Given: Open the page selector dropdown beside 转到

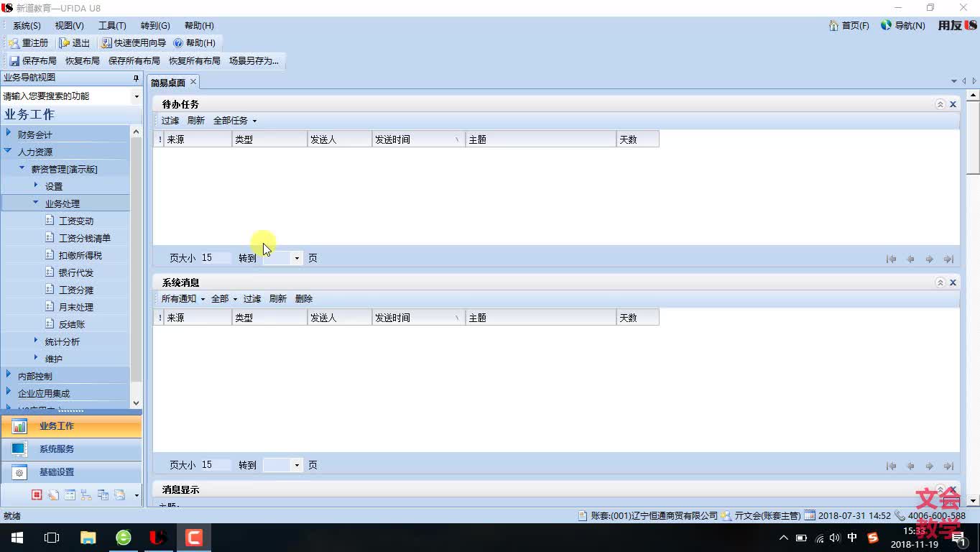Looking at the screenshot, I should click(296, 257).
